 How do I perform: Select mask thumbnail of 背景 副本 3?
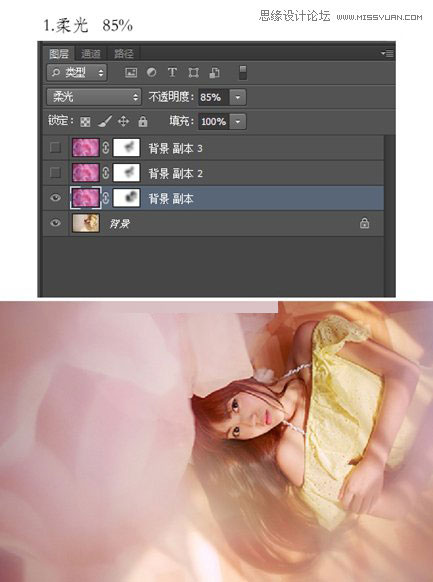tap(127, 147)
